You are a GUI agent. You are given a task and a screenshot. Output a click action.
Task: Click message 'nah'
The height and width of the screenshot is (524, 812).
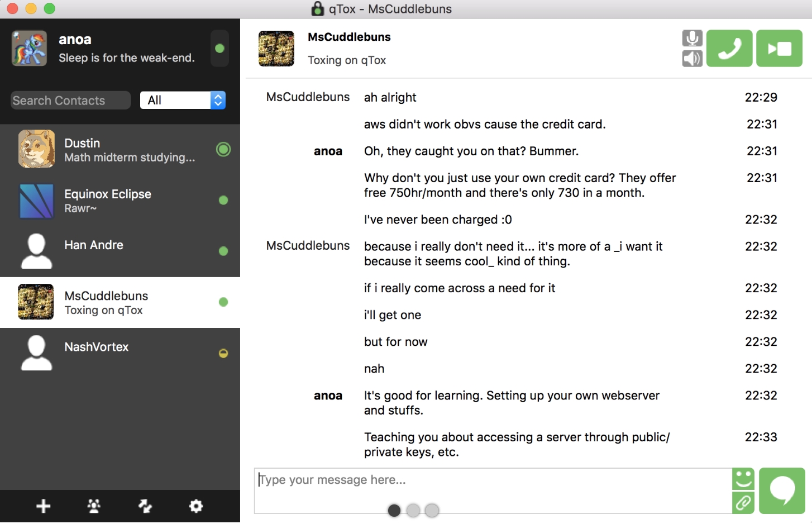click(374, 369)
